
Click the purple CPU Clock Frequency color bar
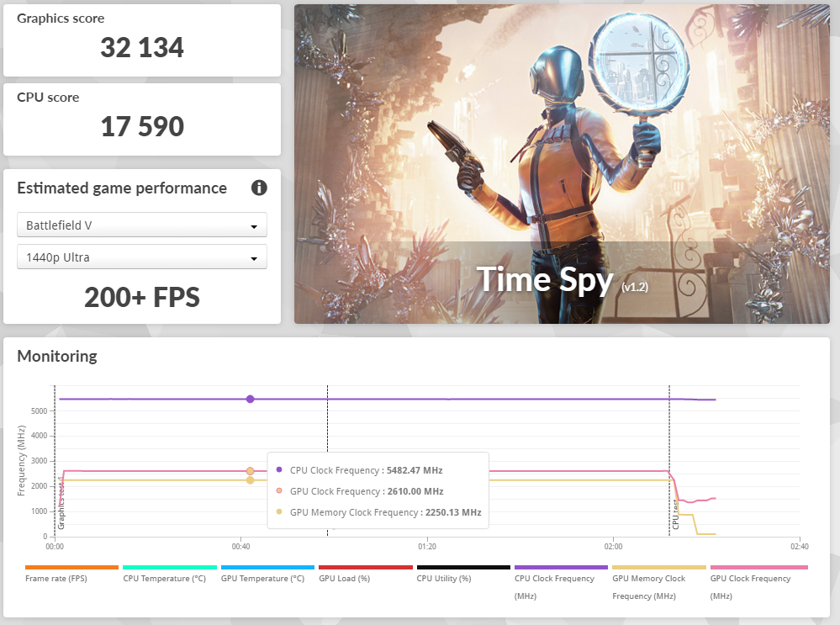coord(561,567)
